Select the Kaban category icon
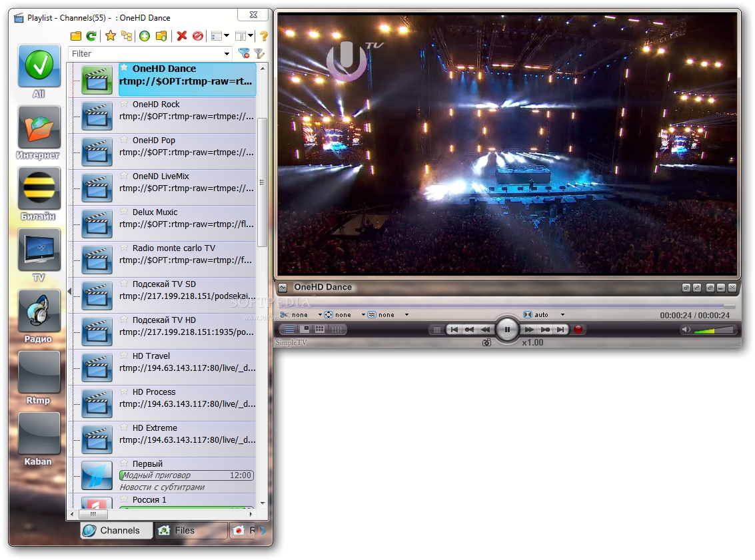755x560 pixels. pos(39,433)
